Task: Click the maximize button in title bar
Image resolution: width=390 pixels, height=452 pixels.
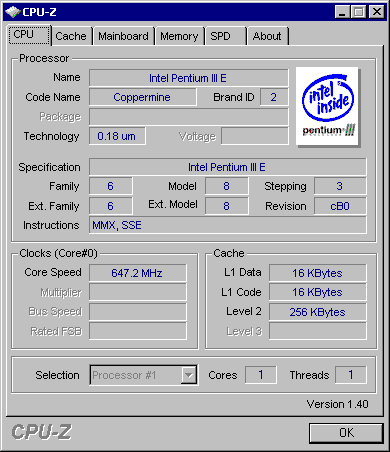Action: (x=359, y=12)
